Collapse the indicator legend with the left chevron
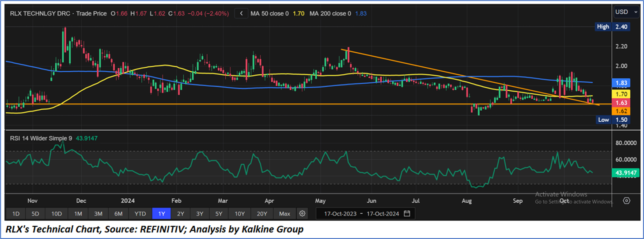 tap(241, 13)
